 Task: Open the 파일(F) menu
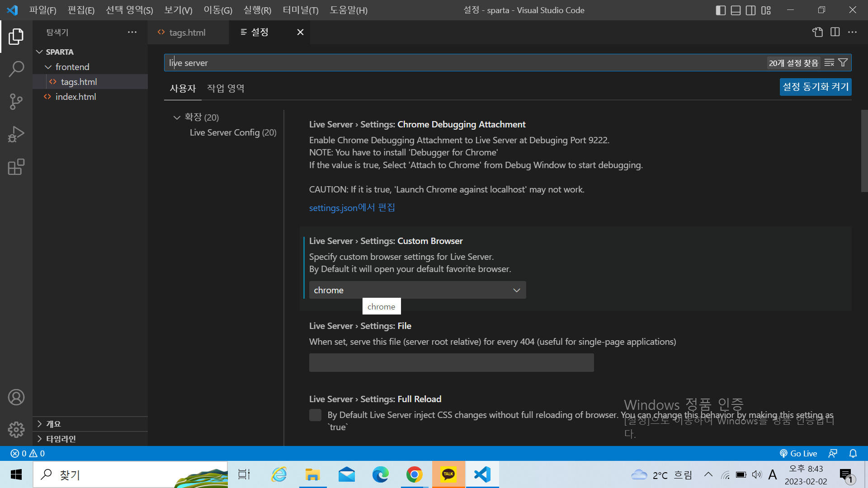pyautogui.click(x=43, y=10)
